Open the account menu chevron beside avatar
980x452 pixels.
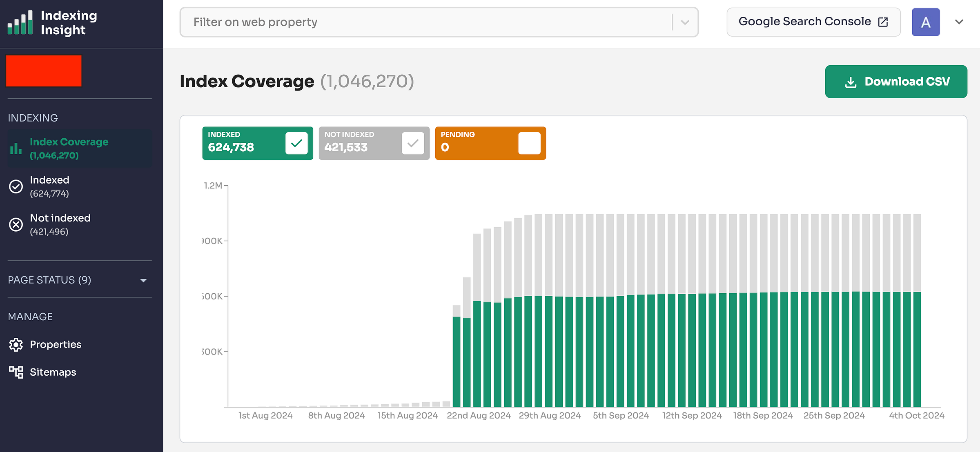coord(959,22)
